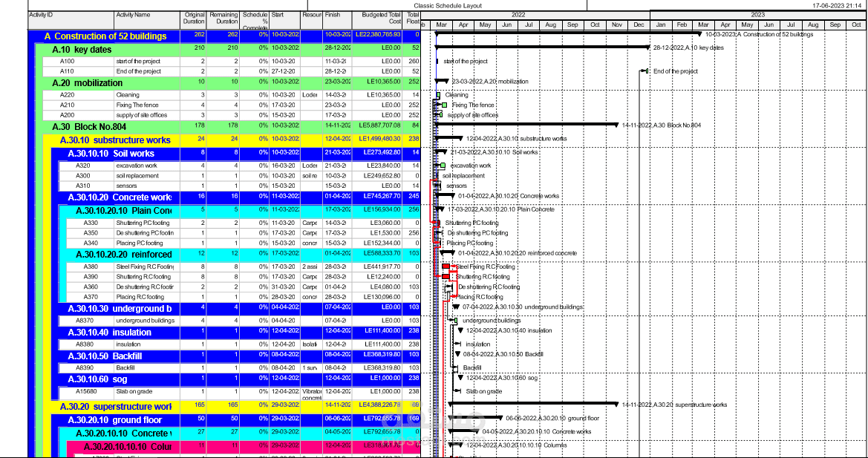Click the underground buildings bar in Gantt chart
Screen dimensions: 868x458
pyautogui.click(x=455, y=320)
